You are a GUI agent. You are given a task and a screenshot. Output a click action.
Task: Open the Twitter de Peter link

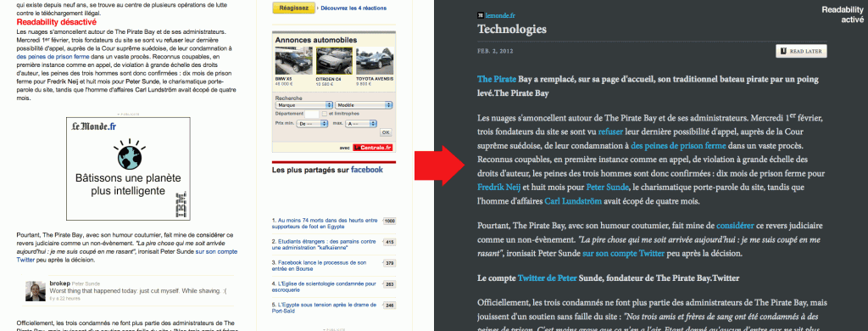tap(547, 278)
